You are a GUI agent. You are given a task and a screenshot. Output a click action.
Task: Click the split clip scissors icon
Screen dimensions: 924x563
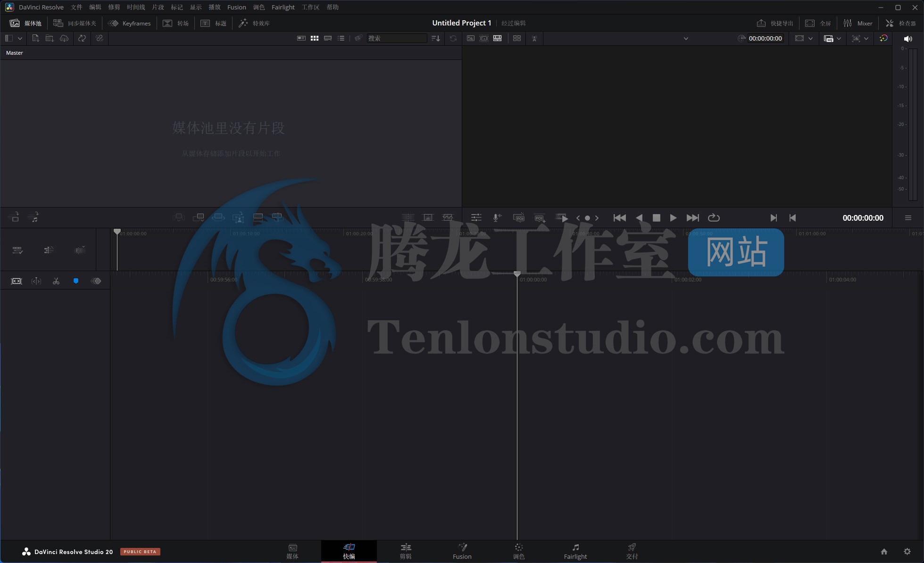56,281
